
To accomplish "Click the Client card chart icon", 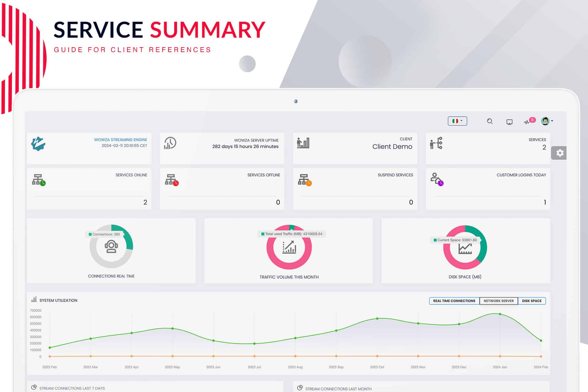I will tap(303, 143).
